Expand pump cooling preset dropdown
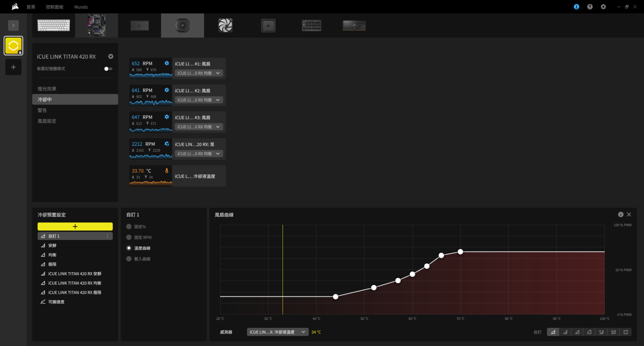Screen dimensions: 644x346 tap(199, 154)
